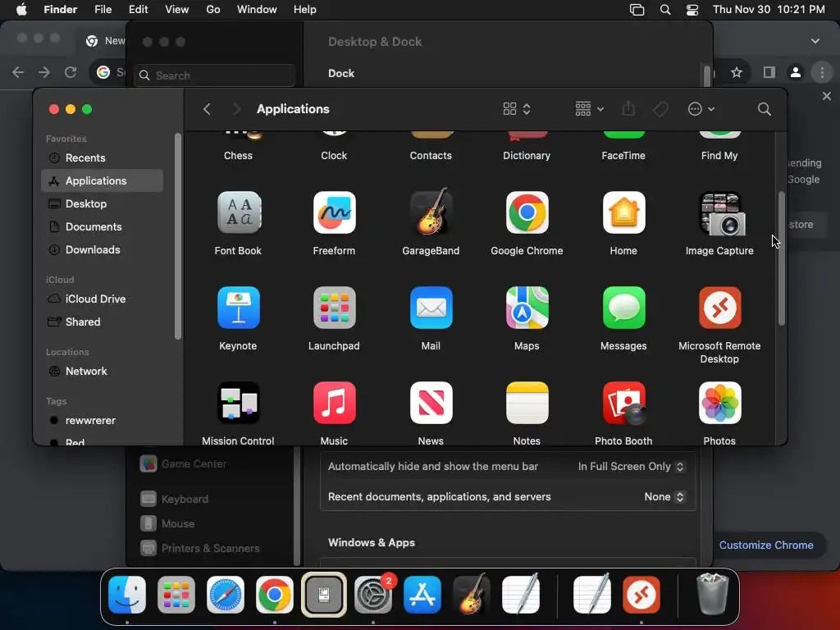Select Recents in the Finder sidebar
Image resolution: width=840 pixels, height=630 pixels.
pos(102,158)
